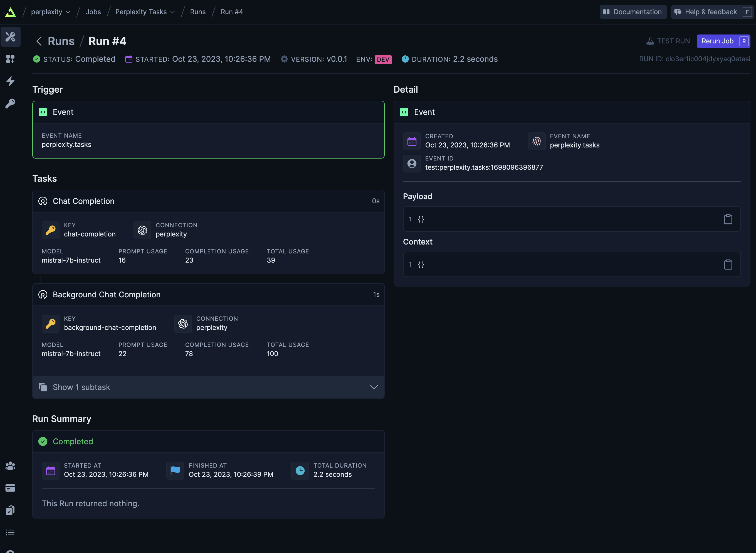The image size is (756, 553).
Task: Click the list icon in the sidebar
Action: pos(10,532)
